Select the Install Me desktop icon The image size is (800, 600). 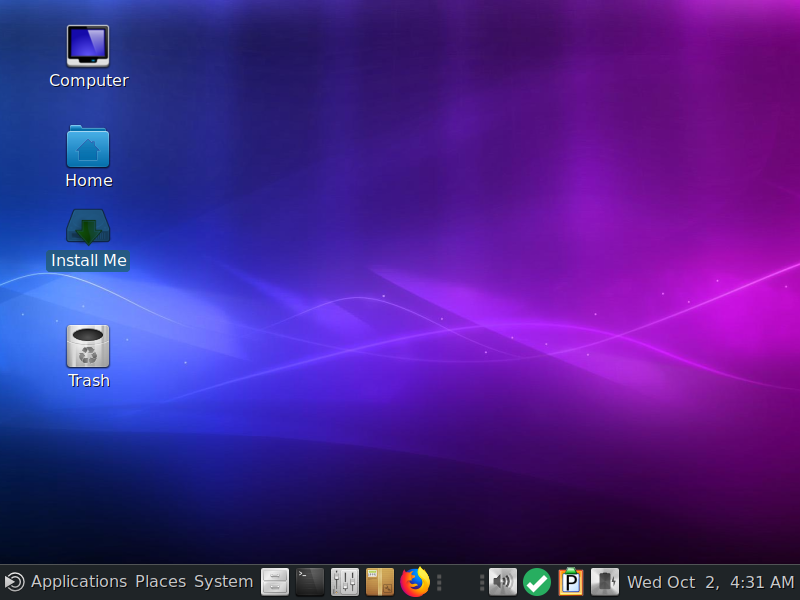click(88, 228)
